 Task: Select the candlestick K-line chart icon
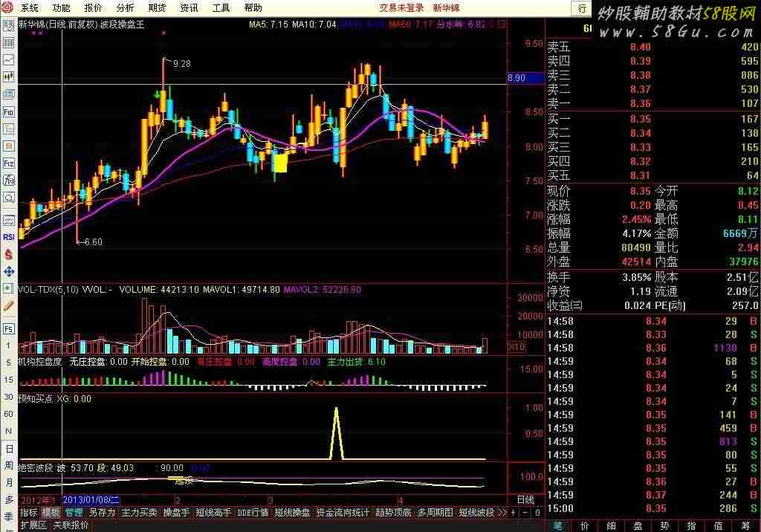9,77
